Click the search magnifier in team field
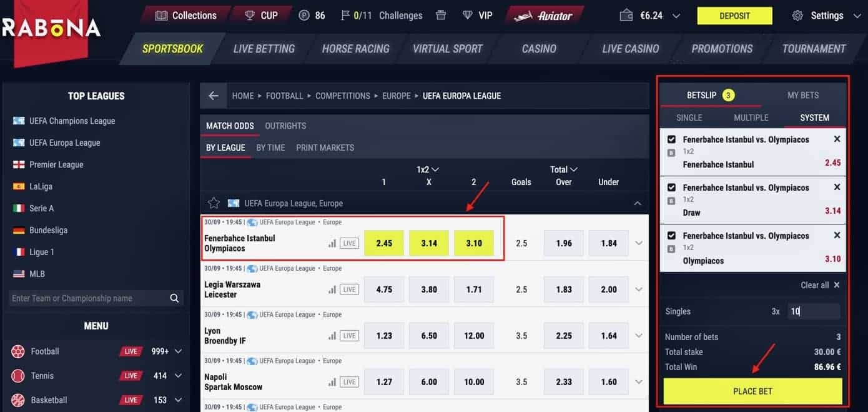The width and height of the screenshot is (868, 412). coord(174,298)
